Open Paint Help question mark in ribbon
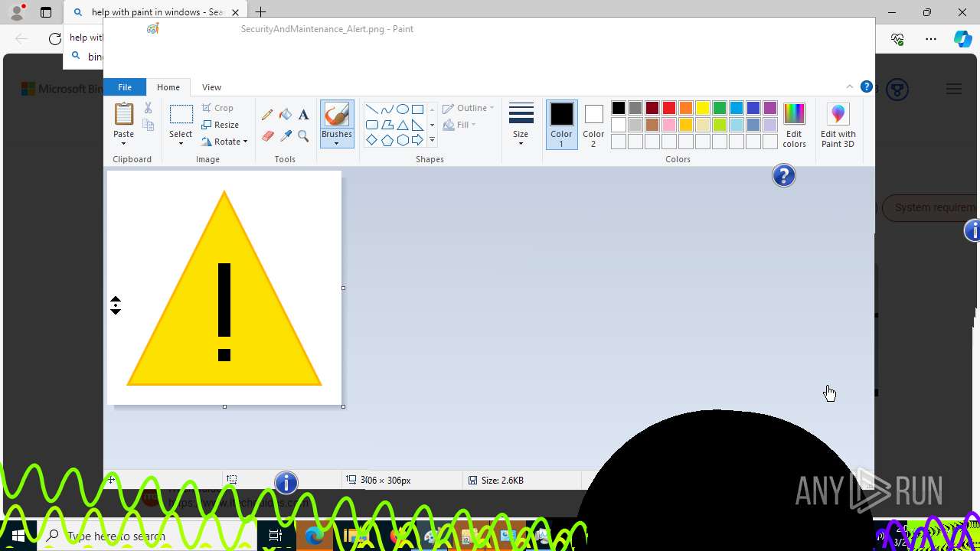This screenshot has height=551, width=980. (x=866, y=86)
